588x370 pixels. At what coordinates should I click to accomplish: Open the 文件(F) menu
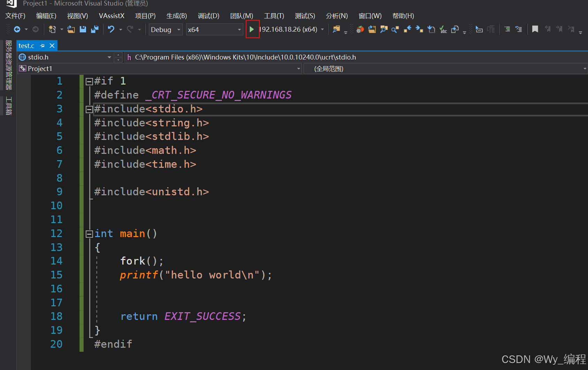click(x=15, y=16)
